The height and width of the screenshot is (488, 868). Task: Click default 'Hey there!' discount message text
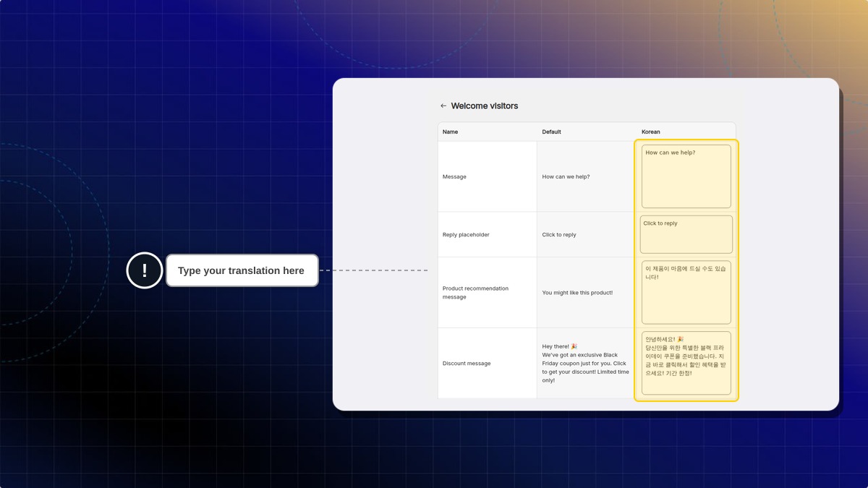pyautogui.click(x=586, y=363)
